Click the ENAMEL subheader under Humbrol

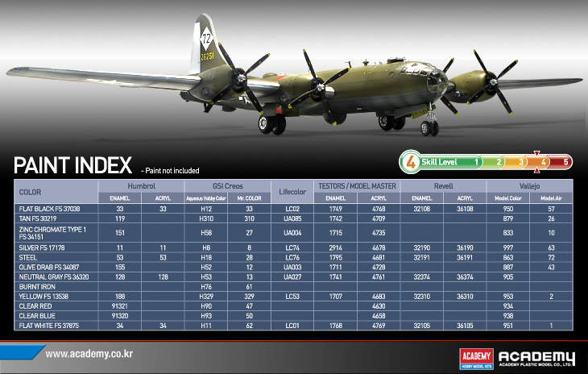(120, 198)
